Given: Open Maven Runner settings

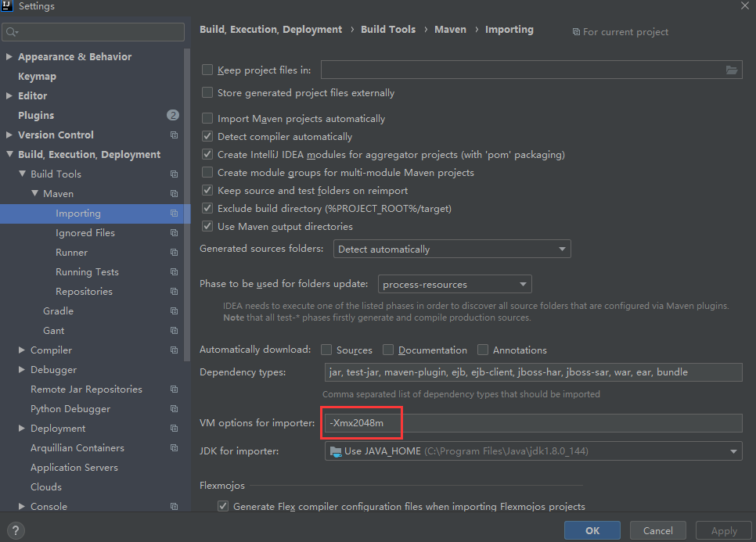Looking at the screenshot, I should tap(71, 253).
